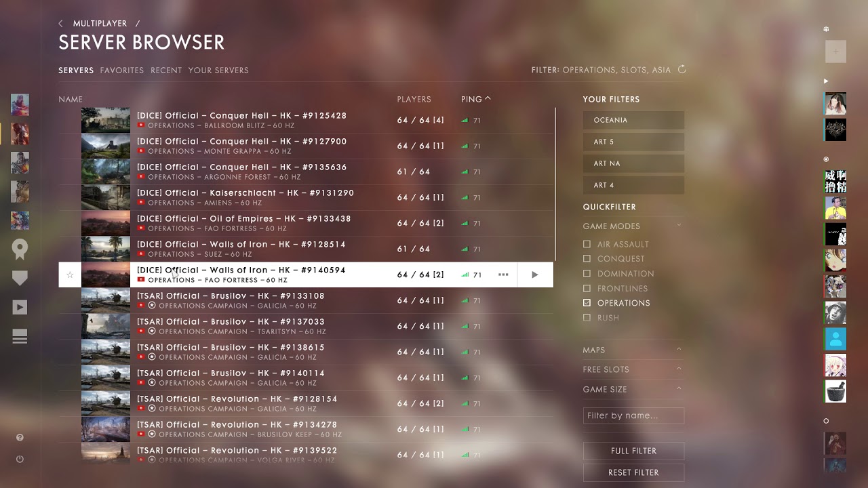Open the map pin icon in left sidebar
The width and height of the screenshot is (868, 488).
point(20,249)
